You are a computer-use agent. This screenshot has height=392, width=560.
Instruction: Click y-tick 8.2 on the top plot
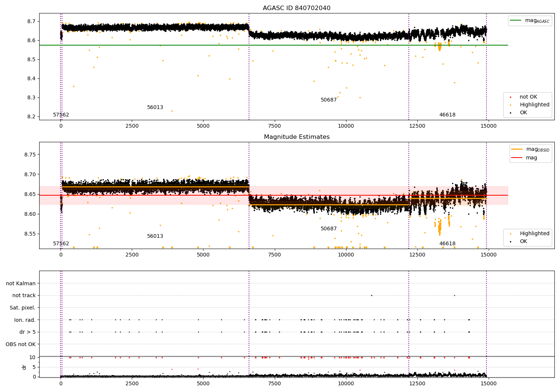(31, 116)
